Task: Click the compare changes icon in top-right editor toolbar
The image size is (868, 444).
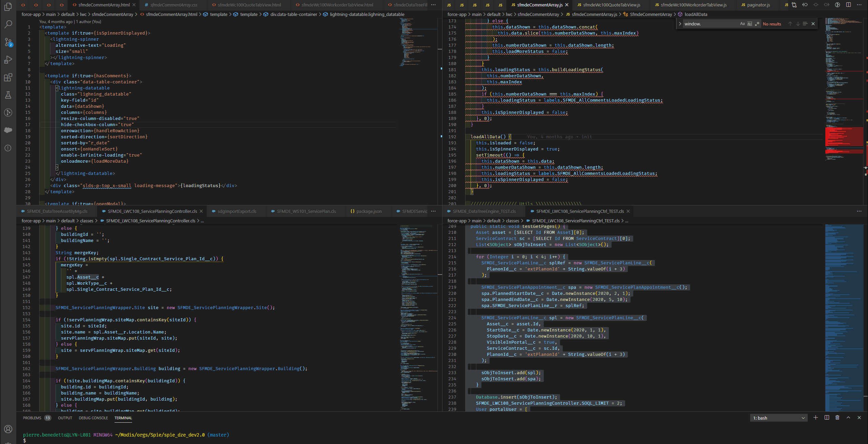Action: point(794,5)
